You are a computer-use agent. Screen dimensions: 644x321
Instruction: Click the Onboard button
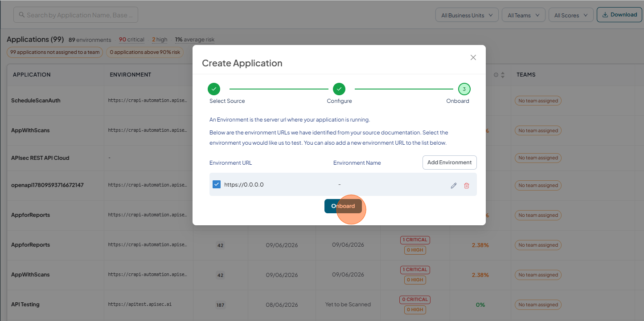343,206
